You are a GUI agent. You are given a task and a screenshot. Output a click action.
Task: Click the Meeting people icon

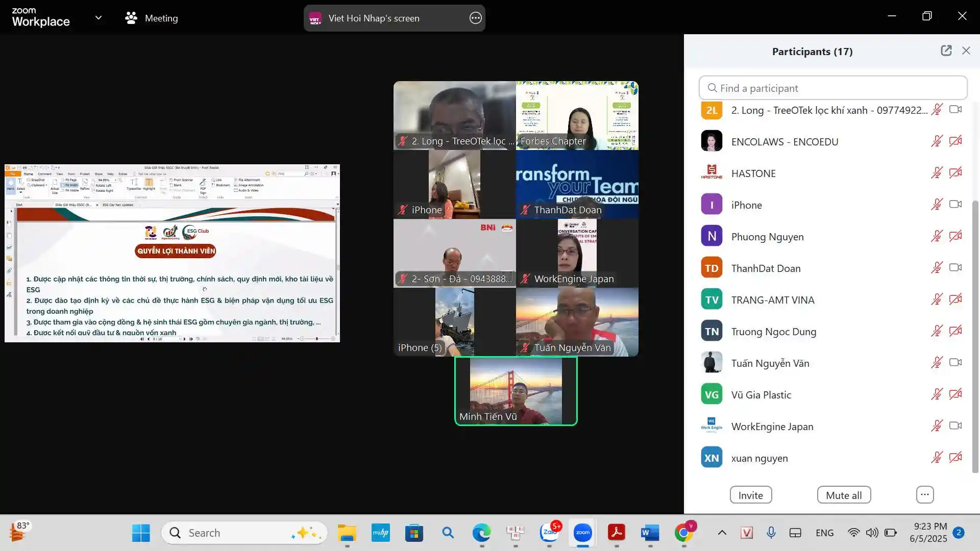[131, 18]
